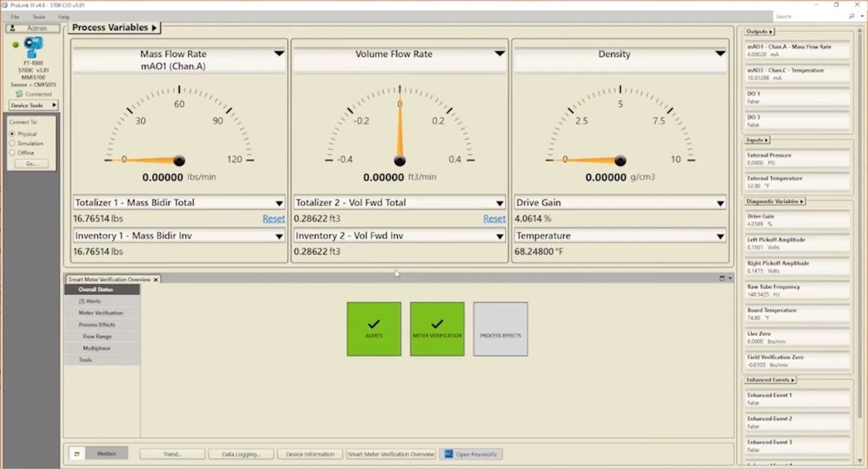868x469 pixels.
Task: Click Reset next to Totalizer 1 value
Action: coord(273,218)
